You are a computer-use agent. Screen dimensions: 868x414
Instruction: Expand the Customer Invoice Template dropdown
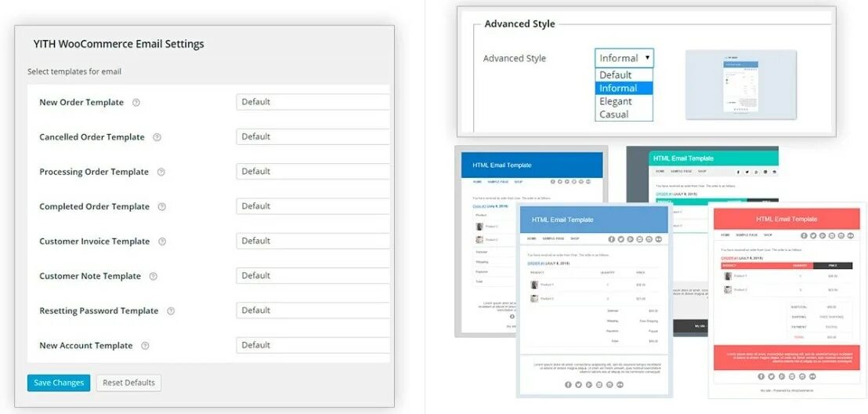point(313,241)
